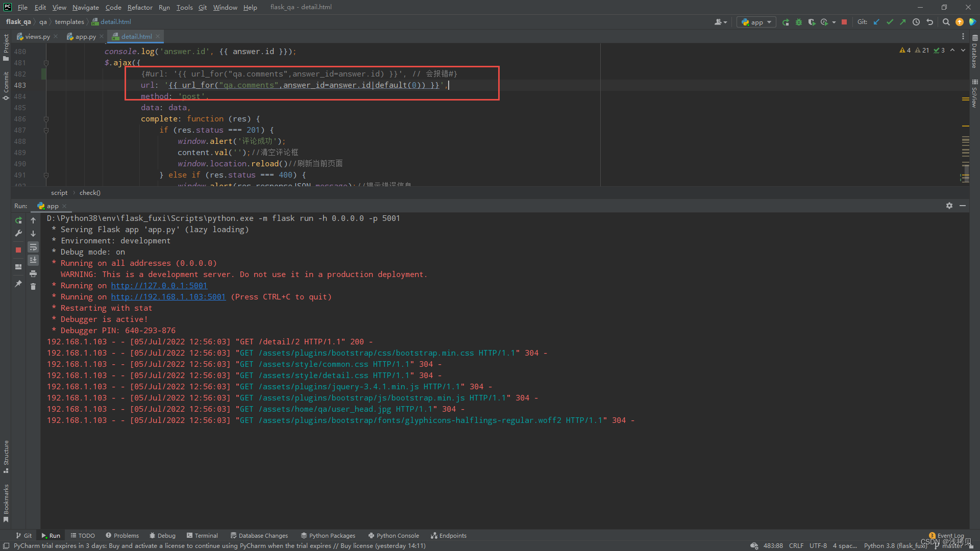The width and height of the screenshot is (980, 551).
Task: Open the http://127.0.0.1:5001 link
Action: [159, 285]
